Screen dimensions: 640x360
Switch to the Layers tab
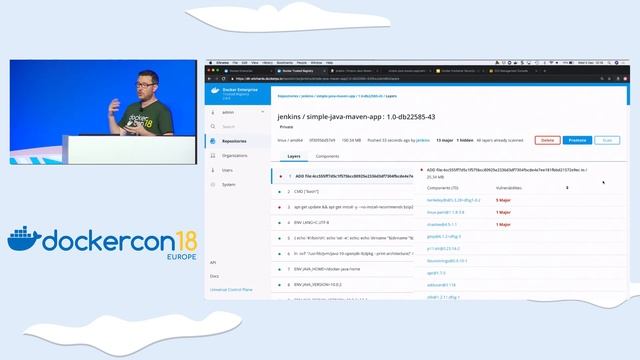[x=294, y=156]
